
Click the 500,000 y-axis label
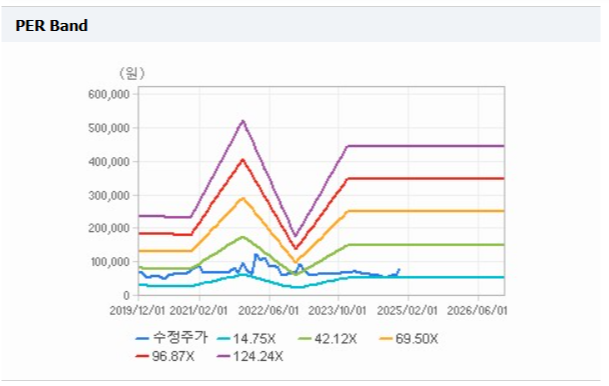click(109, 128)
